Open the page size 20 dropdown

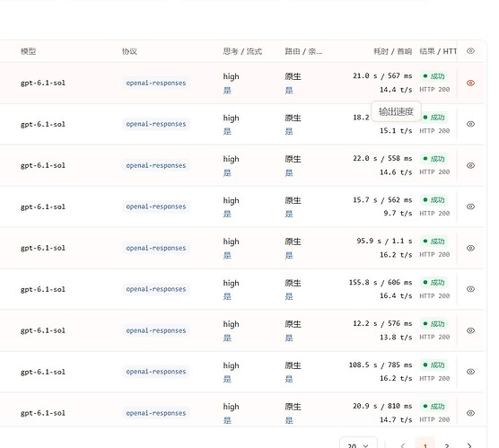click(x=358, y=444)
